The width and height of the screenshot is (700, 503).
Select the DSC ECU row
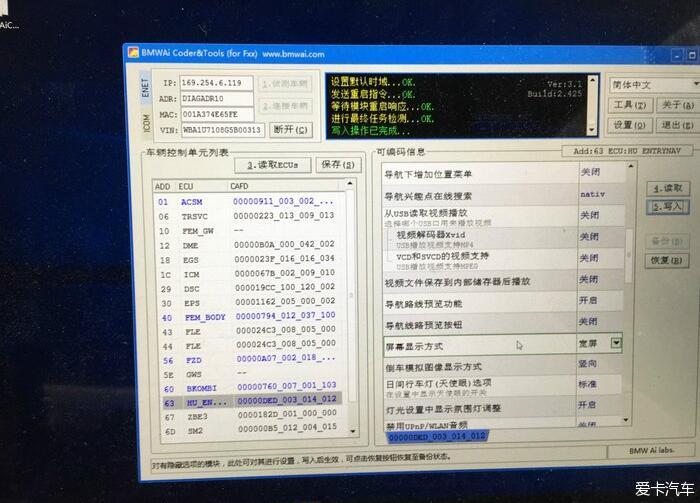tap(251, 288)
